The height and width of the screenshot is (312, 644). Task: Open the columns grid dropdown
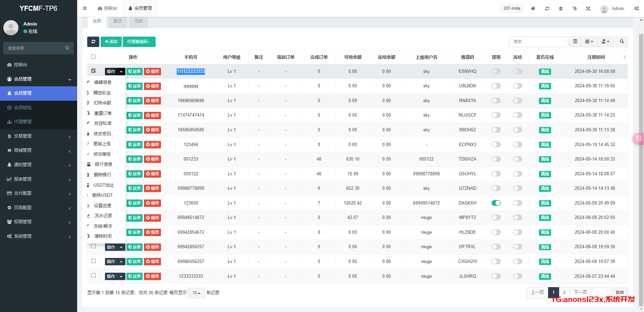pos(589,42)
